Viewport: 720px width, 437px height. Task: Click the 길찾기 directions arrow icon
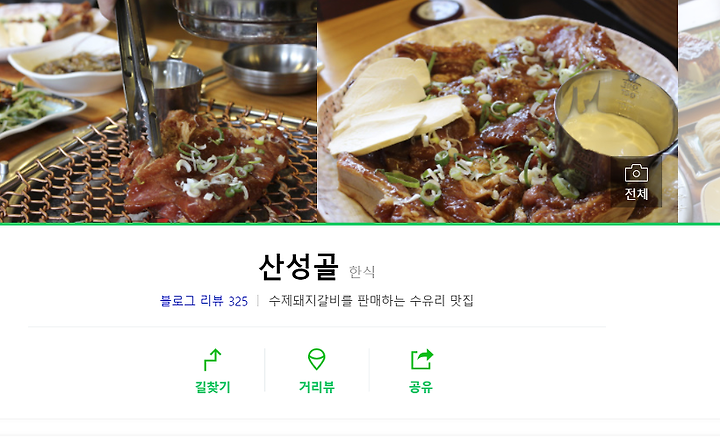pyautogui.click(x=213, y=359)
